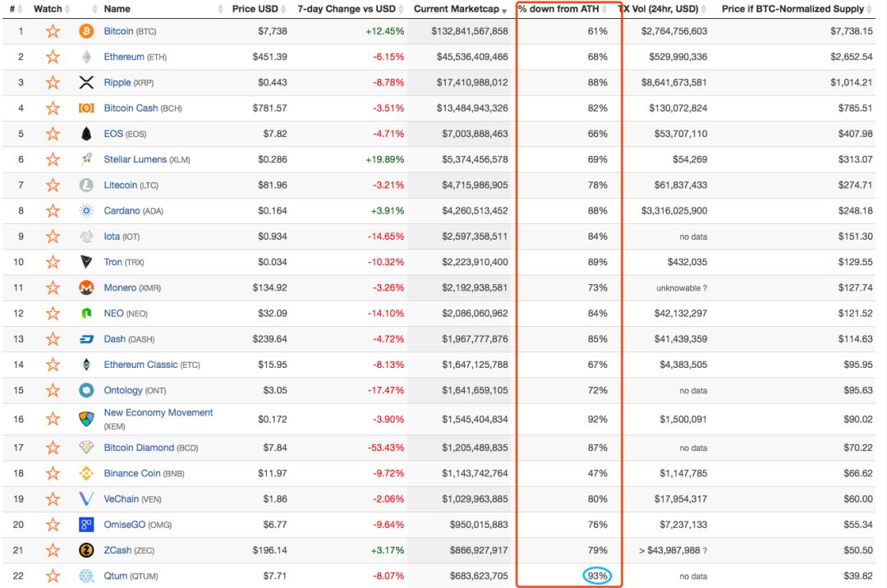
Task: Click the green NEO logo icon
Action: 86,313
